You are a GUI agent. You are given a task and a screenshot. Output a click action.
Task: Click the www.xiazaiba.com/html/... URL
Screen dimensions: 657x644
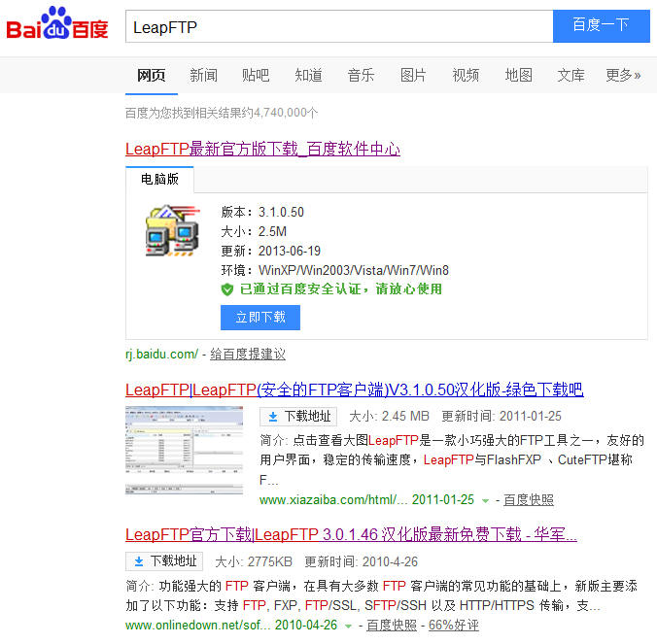(333, 500)
